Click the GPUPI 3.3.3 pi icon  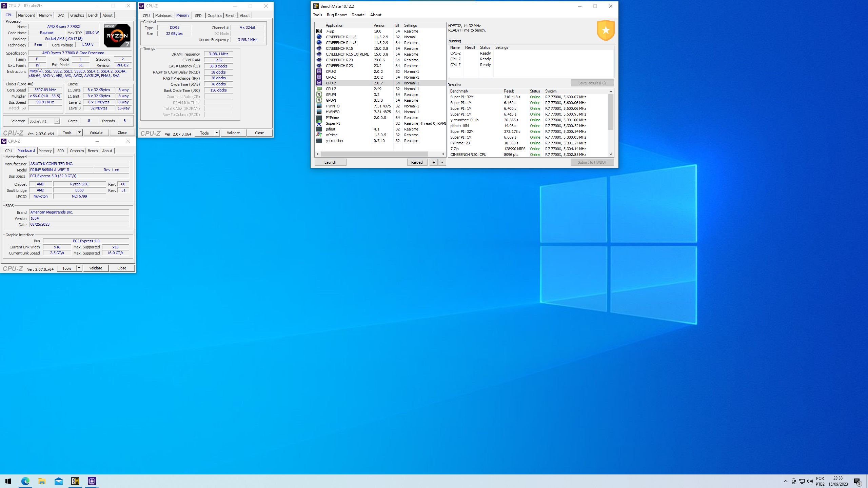coord(319,100)
